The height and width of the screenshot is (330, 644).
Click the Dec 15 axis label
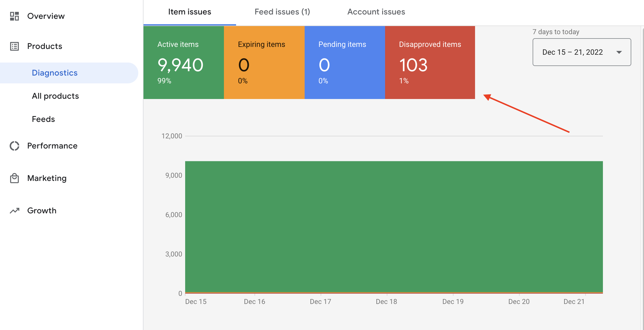(x=196, y=302)
